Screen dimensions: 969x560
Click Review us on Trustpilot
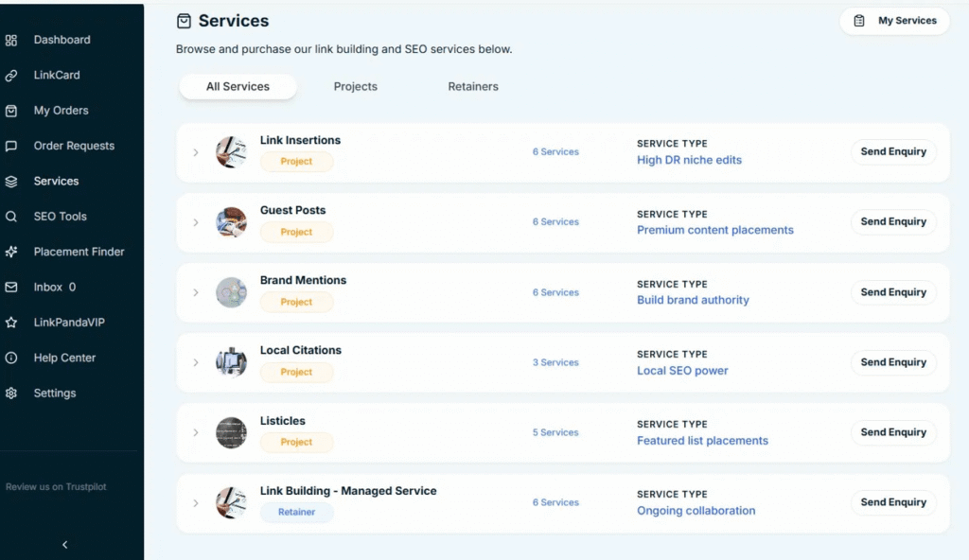(x=55, y=486)
